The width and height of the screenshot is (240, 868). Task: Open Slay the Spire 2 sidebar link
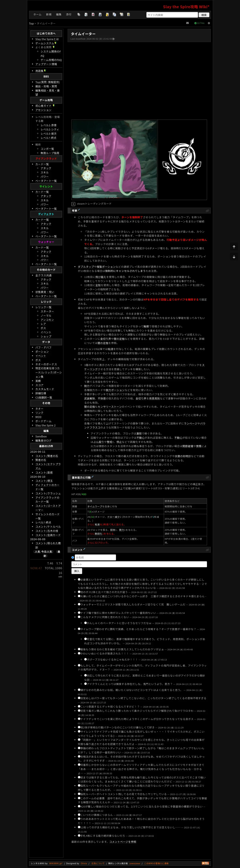[45, 425]
